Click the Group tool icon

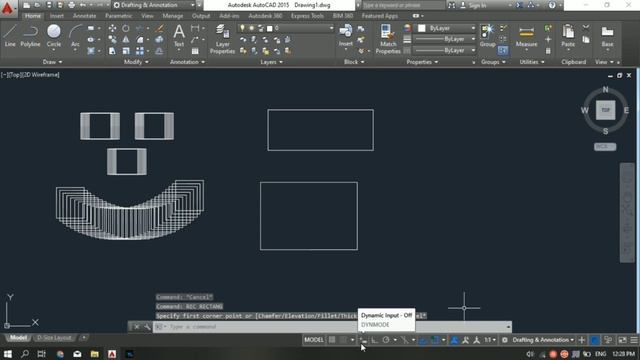click(487, 36)
